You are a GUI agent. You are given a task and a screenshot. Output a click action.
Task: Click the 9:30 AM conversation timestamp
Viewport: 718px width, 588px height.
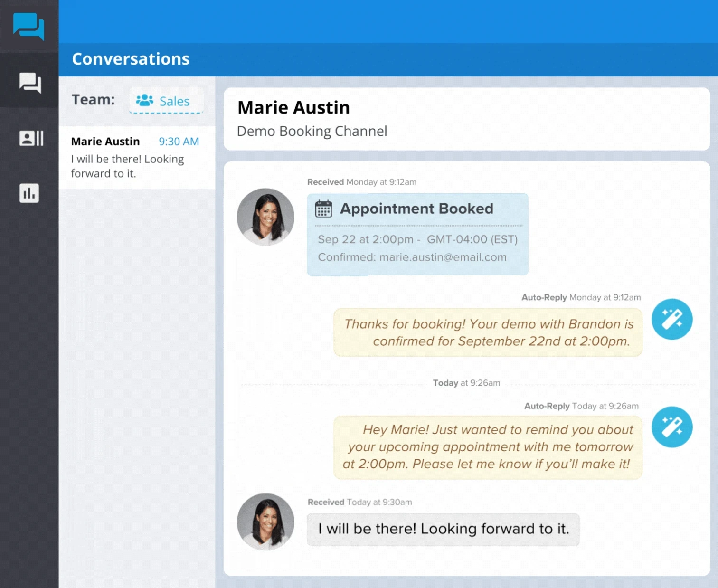click(179, 142)
